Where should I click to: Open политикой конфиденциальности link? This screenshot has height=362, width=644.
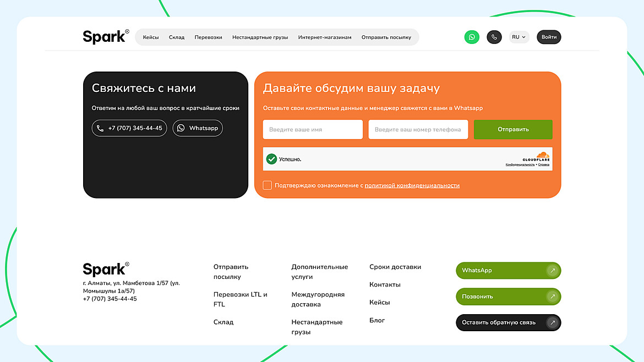(x=412, y=185)
